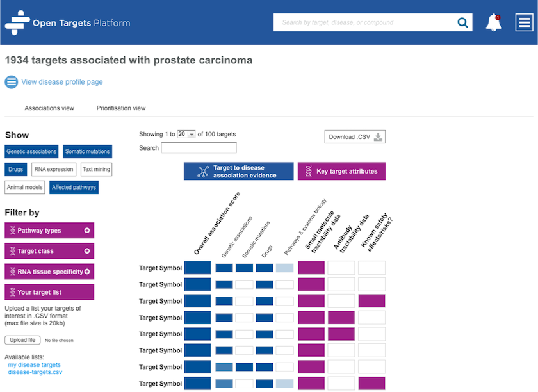The width and height of the screenshot is (538, 392).
Task: Toggle the Genetic associations data type
Action: (x=31, y=151)
